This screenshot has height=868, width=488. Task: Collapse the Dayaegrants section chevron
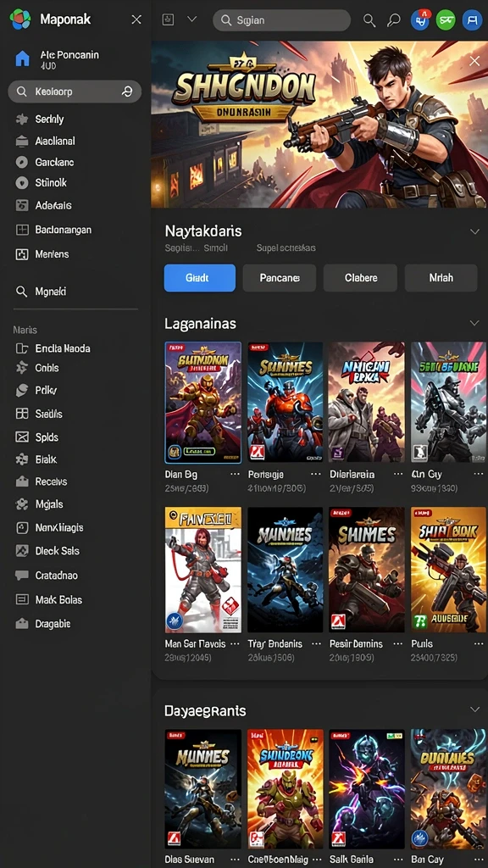click(474, 709)
